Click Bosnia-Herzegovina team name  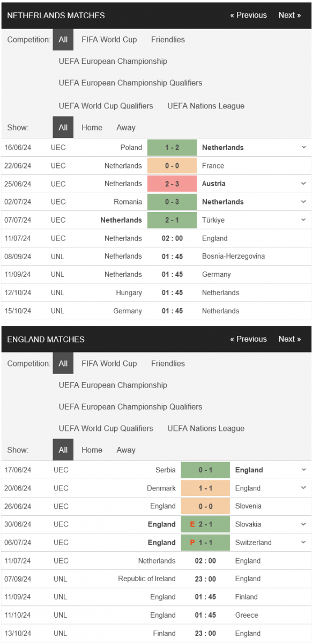click(x=233, y=256)
